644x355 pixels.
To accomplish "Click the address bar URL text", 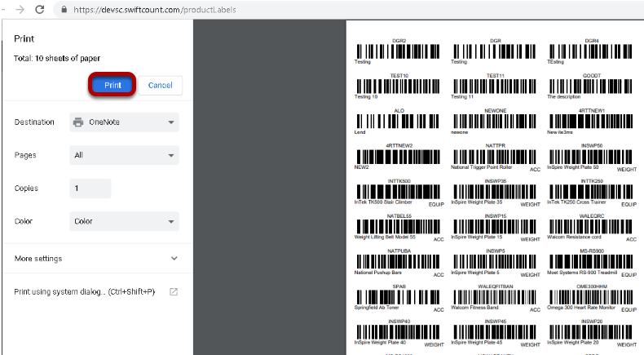I will [x=155, y=10].
